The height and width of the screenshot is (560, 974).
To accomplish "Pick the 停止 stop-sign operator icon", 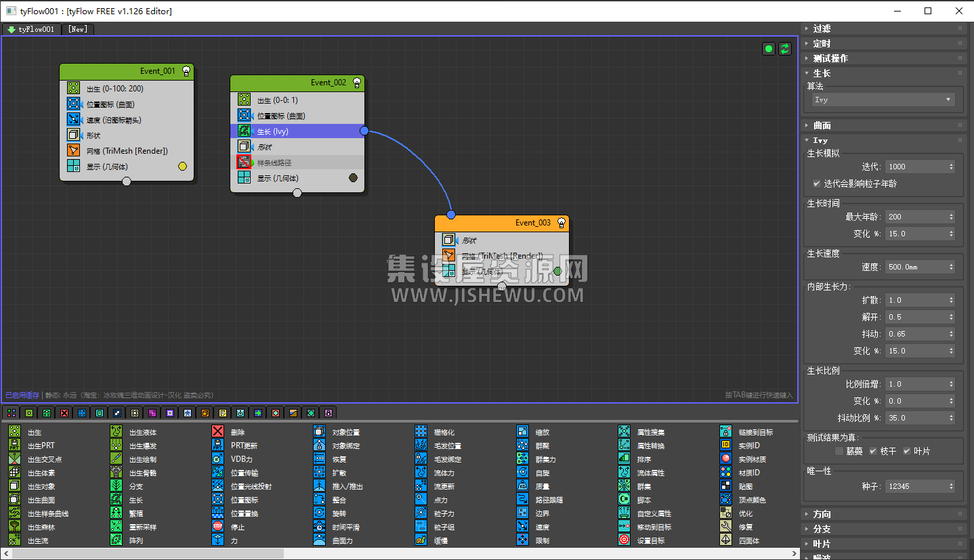I will (217, 527).
